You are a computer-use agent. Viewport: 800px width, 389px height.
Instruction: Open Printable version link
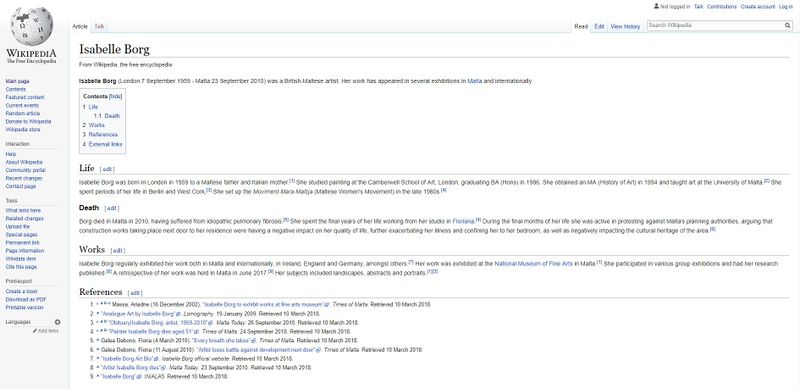24,308
